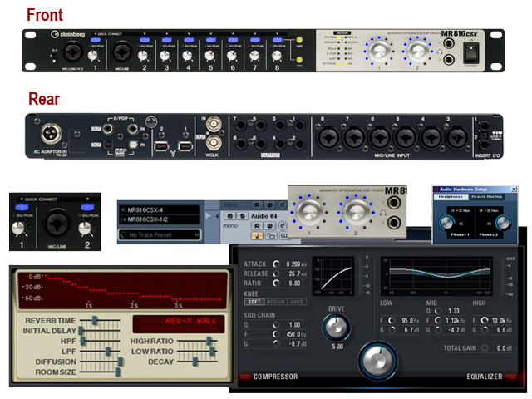Click the compressor RATIO knob

(277, 283)
